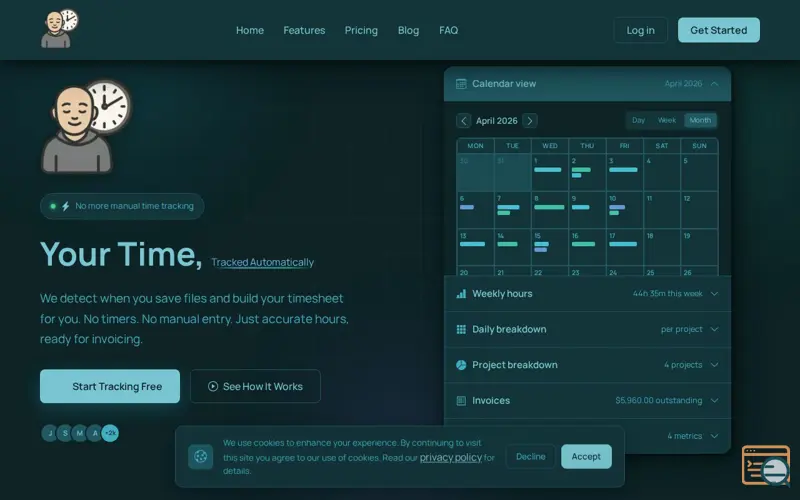
Task: Open the Home nav link
Action: pos(250,30)
